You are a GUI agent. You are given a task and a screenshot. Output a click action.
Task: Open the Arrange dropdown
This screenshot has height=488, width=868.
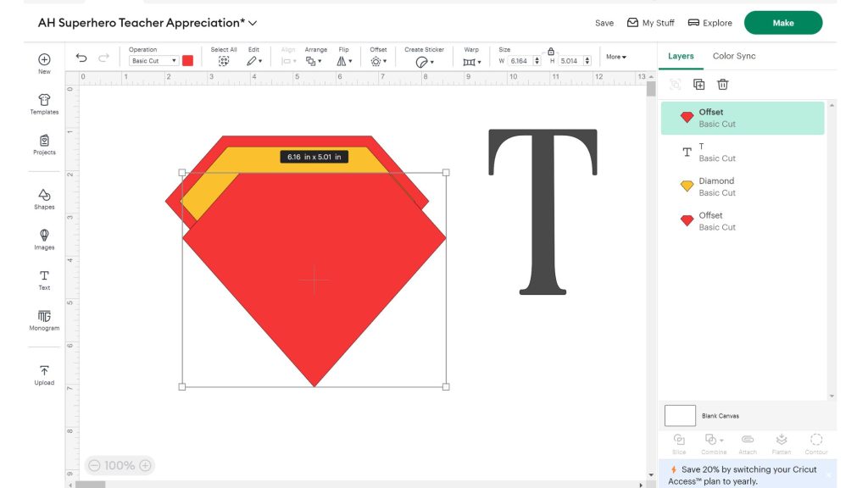(314, 61)
